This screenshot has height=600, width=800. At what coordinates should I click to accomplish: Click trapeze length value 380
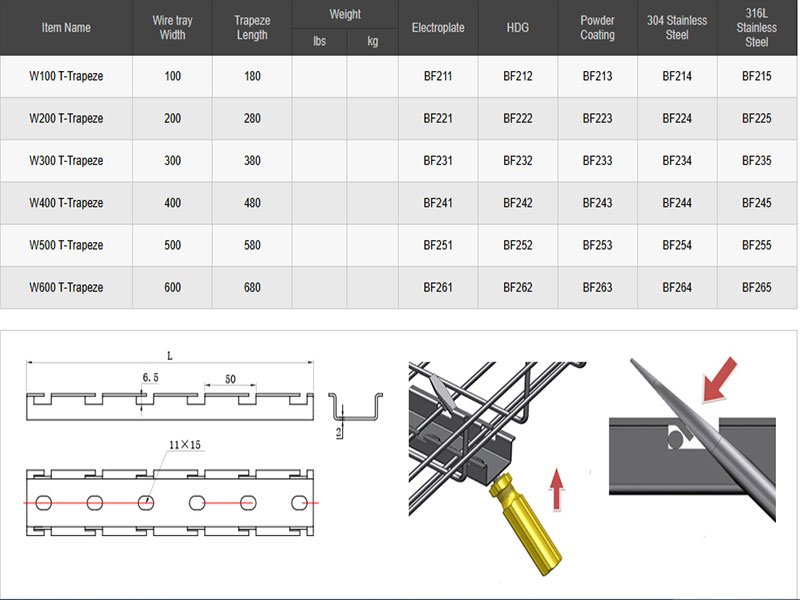pyautogui.click(x=252, y=161)
